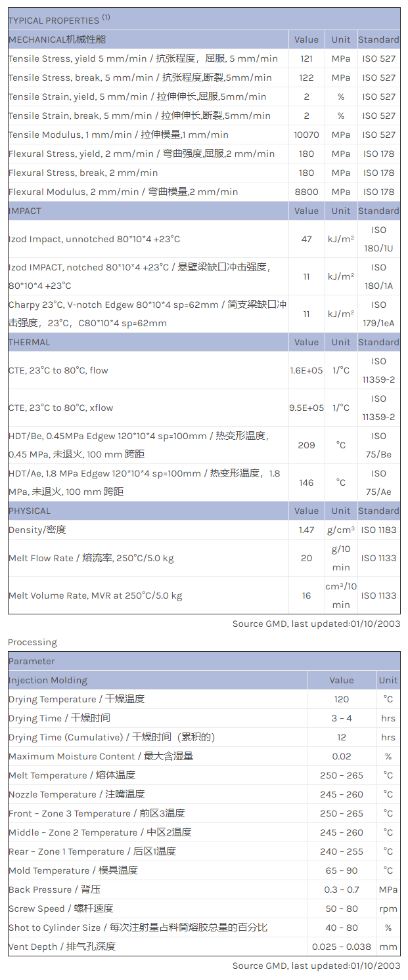Click the Vent Depth value 0.025 - 0.038
Screen dimensions: 408x980
tap(342, 947)
